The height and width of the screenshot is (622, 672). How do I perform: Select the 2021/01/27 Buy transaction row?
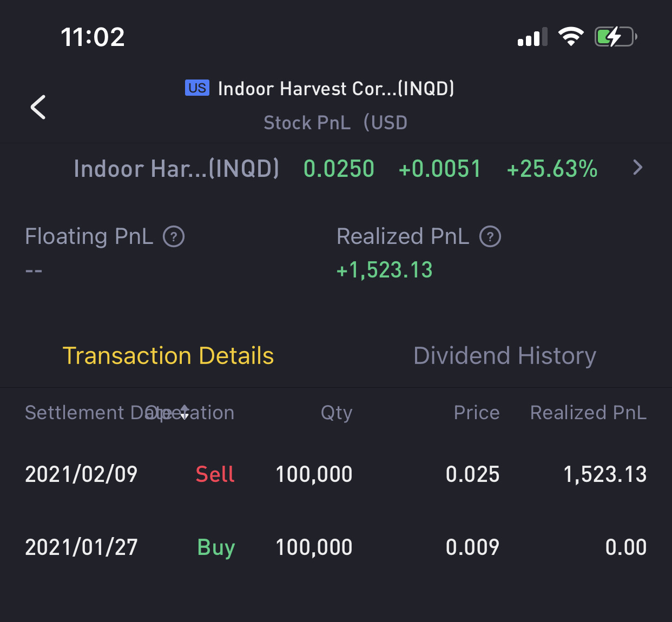coord(336,547)
